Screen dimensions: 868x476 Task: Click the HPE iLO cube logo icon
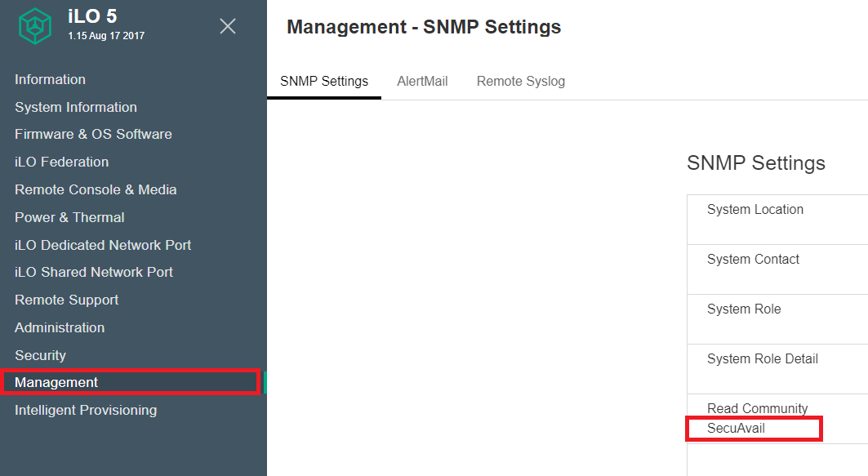tap(35, 26)
